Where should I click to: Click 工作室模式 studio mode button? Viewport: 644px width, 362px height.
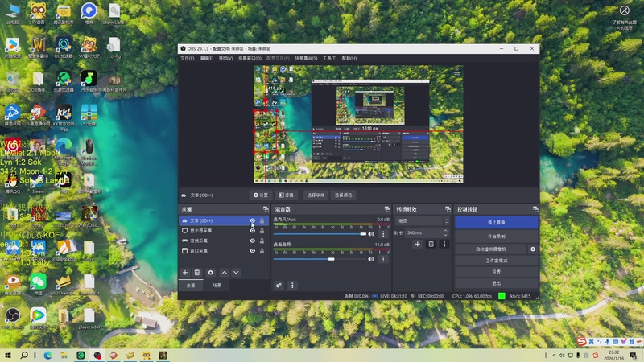pyautogui.click(x=496, y=261)
